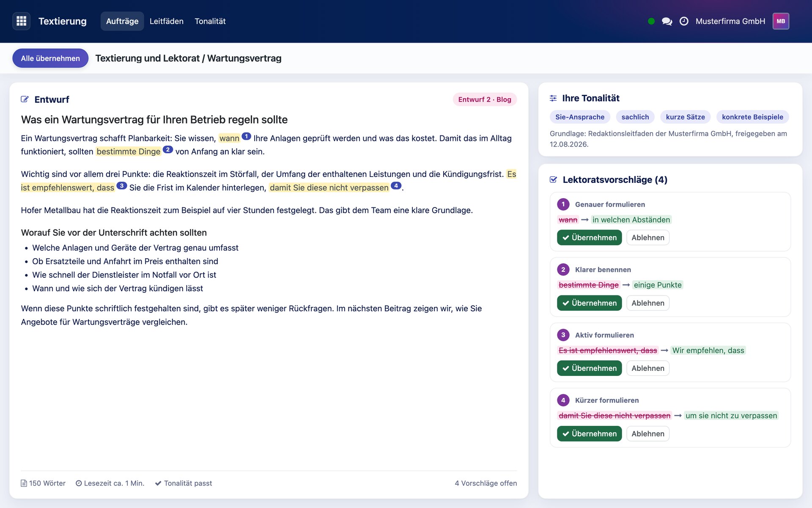Click the kurze Sätze tone tag
The width and height of the screenshot is (812, 508).
click(x=685, y=117)
